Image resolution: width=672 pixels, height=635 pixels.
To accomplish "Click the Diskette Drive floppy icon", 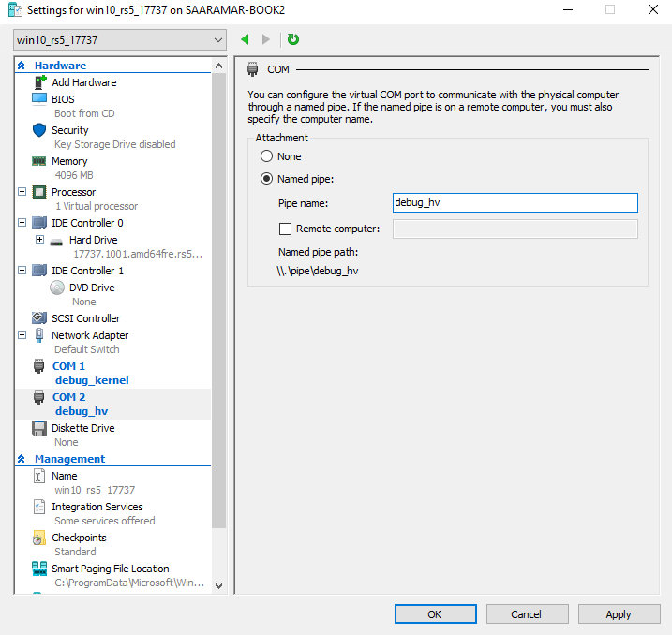I will (39, 428).
